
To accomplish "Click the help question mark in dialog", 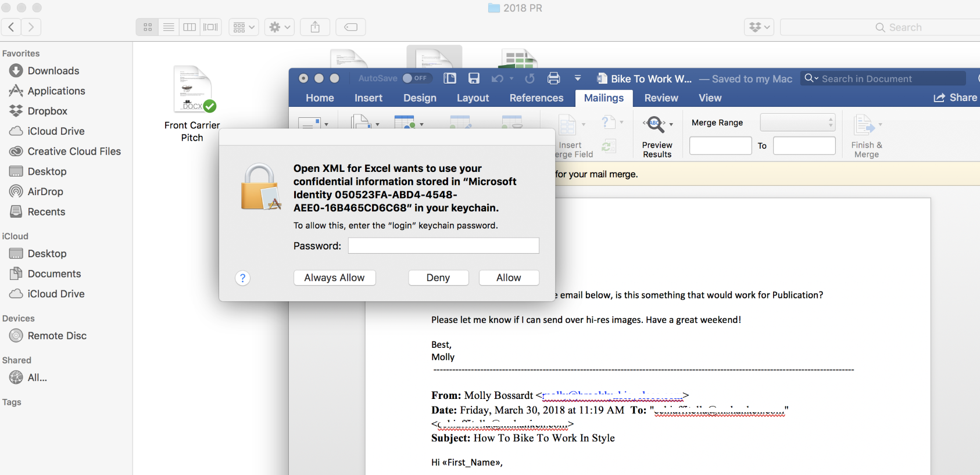I will tap(242, 278).
